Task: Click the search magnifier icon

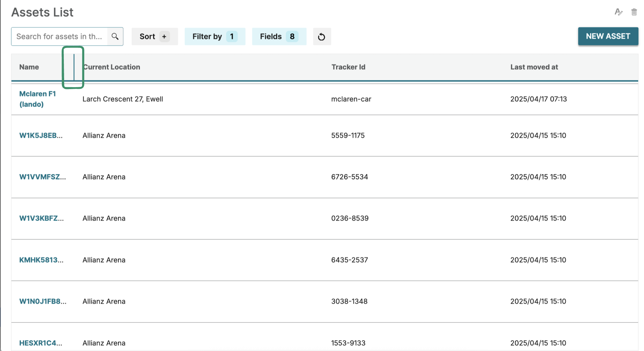Action: (115, 36)
